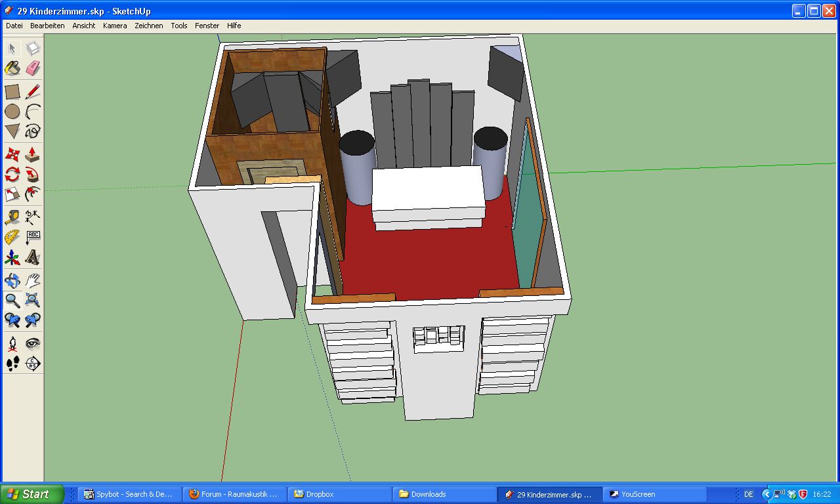This screenshot has height=504, width=840.
Task: Open the Downloads folder taskbar item
Action: pyautogui.click(x=445, y=494)
